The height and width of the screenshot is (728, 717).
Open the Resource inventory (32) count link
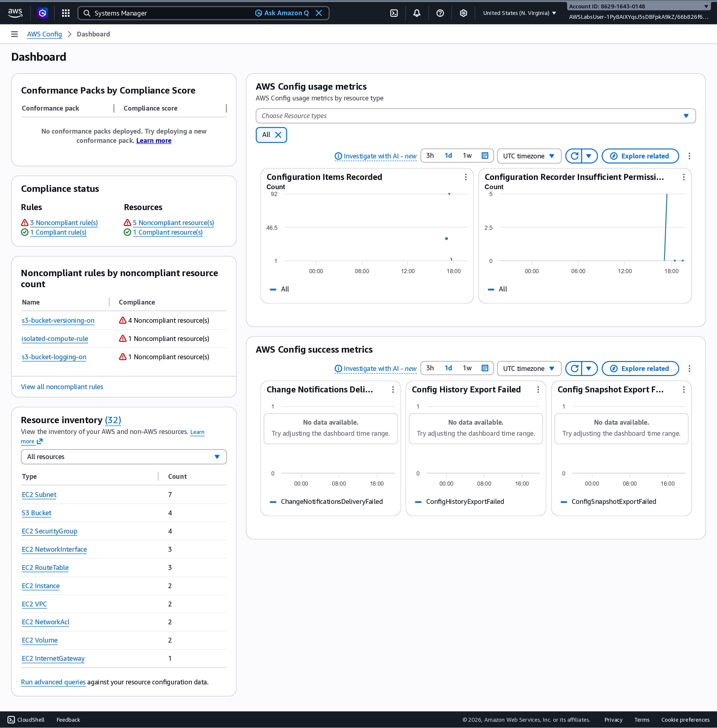tap(113, 420)
